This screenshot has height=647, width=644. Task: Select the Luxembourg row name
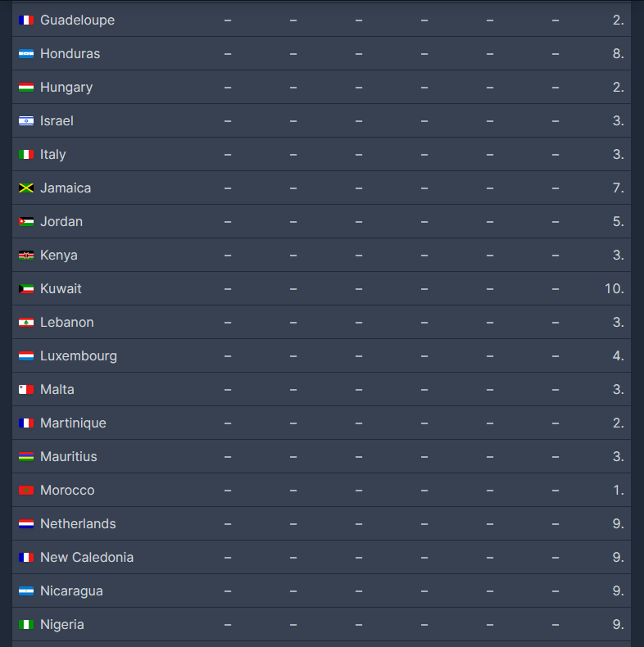pos(79,356)
